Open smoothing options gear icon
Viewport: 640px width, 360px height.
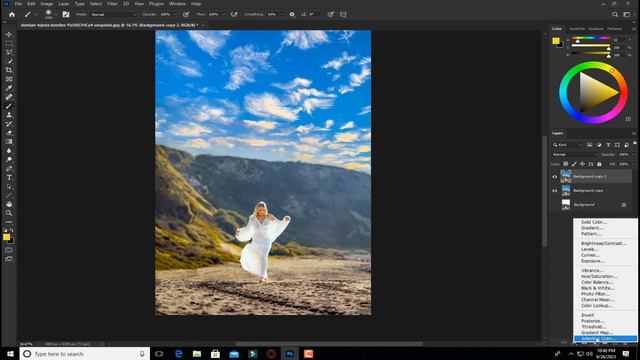[292, 14]
